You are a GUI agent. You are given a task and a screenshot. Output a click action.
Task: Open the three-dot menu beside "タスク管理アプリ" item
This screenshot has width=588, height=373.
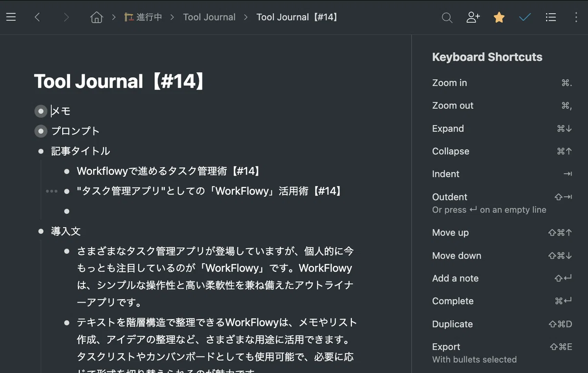(x=51, y=191)
